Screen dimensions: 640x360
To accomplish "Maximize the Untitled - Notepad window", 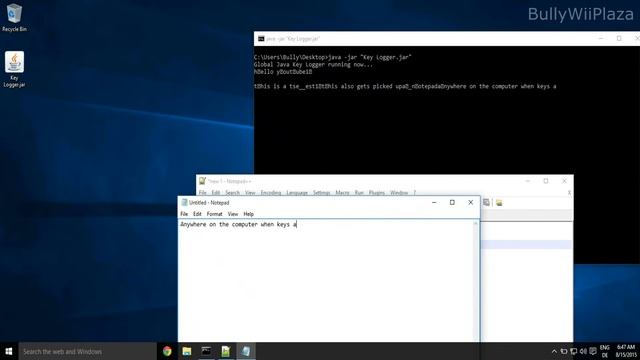I will (x=452, y=202).
